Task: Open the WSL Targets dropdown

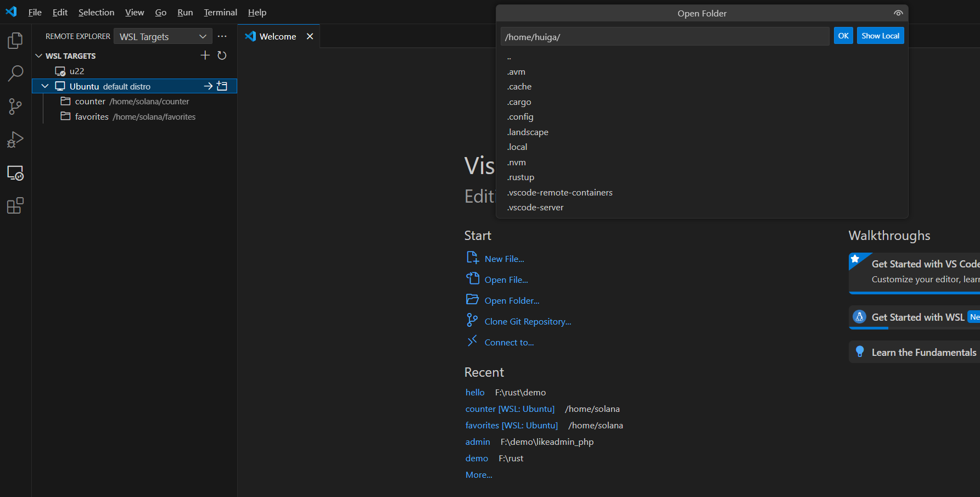Action: pos(163,36)
